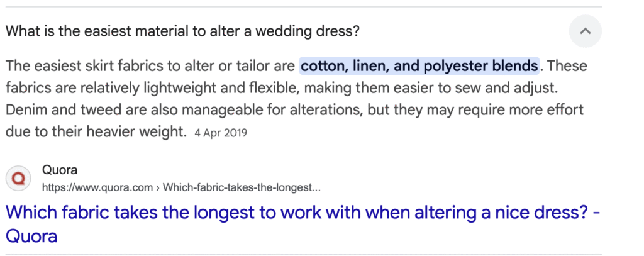644x256 pixels.
Task: Click the https://www.quora.com URL text
Action: point(97,187)
